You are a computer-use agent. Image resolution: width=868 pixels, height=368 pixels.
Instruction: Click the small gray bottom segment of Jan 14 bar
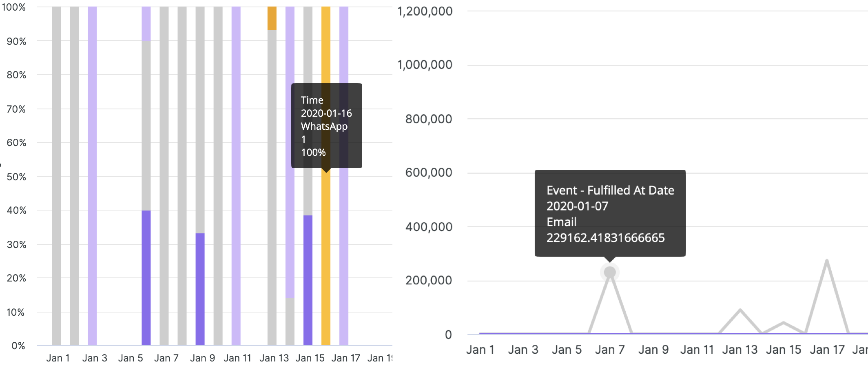(x=290, y=321)
